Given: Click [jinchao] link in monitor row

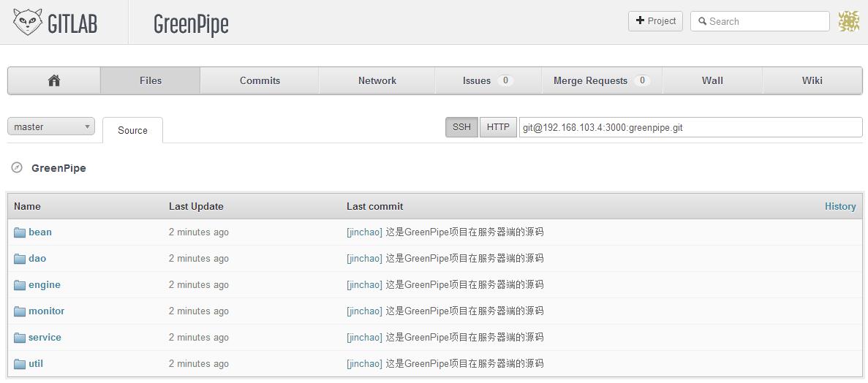Looking at the screenshot, I should click(364, 311).
